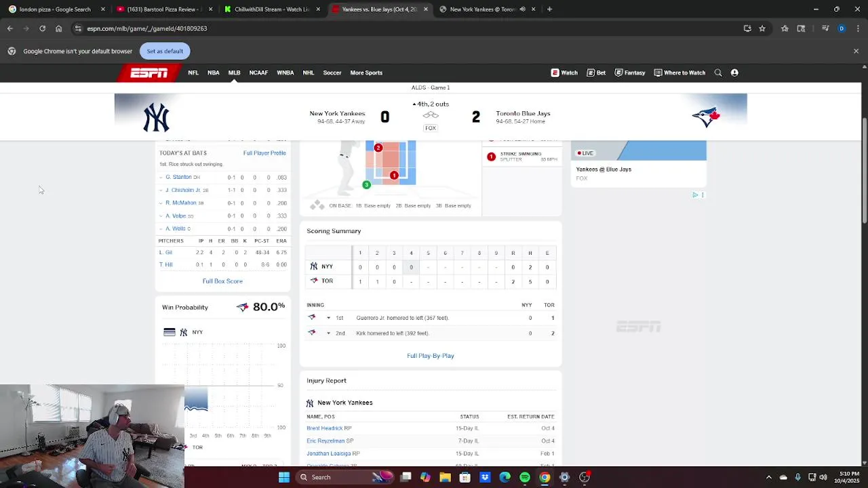Click the Set as default button

(x=165, y=51)
